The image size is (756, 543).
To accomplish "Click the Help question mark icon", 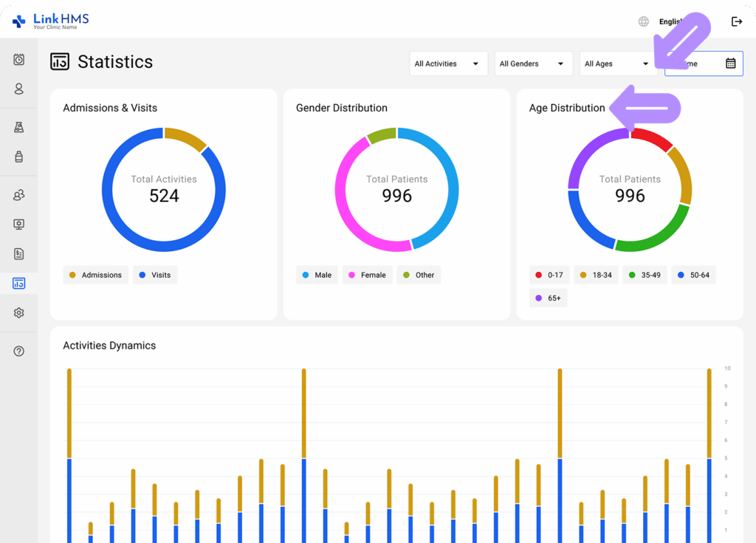I will [x=18, y=351].
